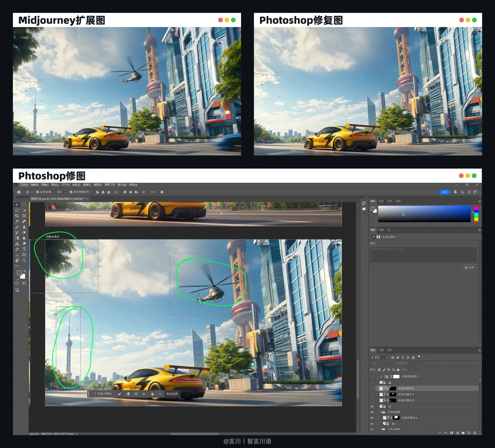Open the 滤镜 menu

click(x=87, y=185)
